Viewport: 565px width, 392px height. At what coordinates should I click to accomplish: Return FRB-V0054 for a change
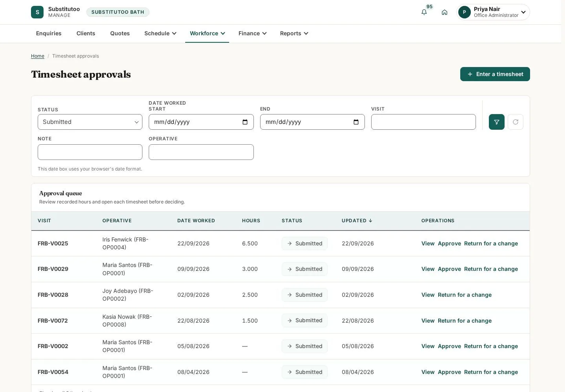click(491, 372)
